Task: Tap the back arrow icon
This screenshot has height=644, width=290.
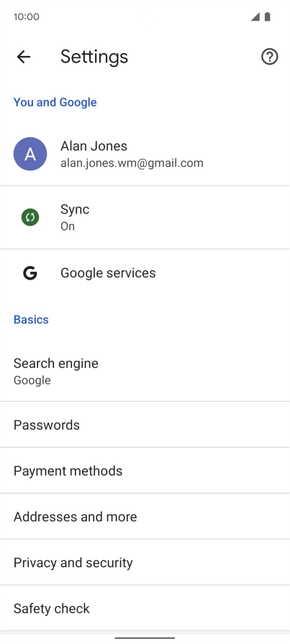Action: click(24, 57)
